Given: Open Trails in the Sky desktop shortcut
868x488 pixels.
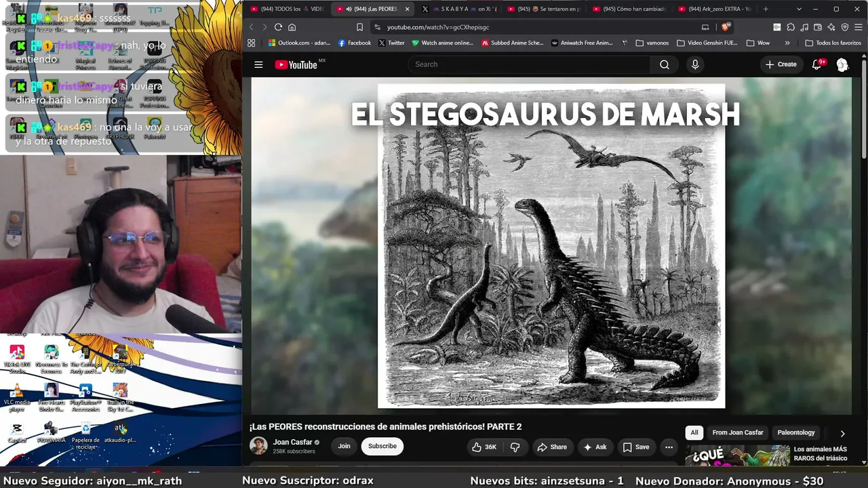Looking at the screenshot, I should click(120, 398).
